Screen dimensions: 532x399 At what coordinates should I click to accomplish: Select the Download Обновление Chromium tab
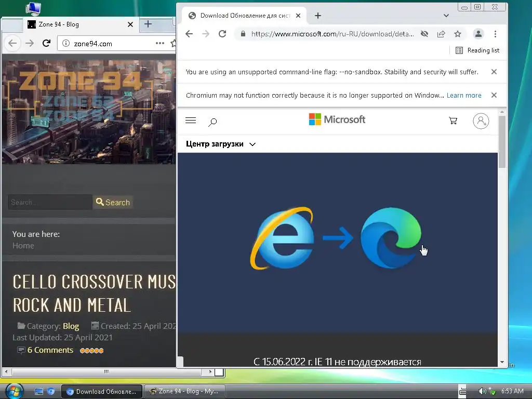244,16
